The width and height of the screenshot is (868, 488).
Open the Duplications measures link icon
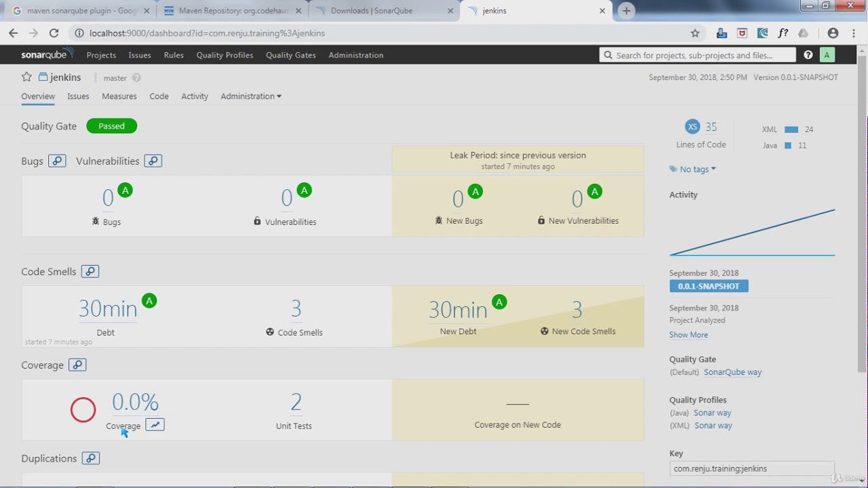pos(91,458)
